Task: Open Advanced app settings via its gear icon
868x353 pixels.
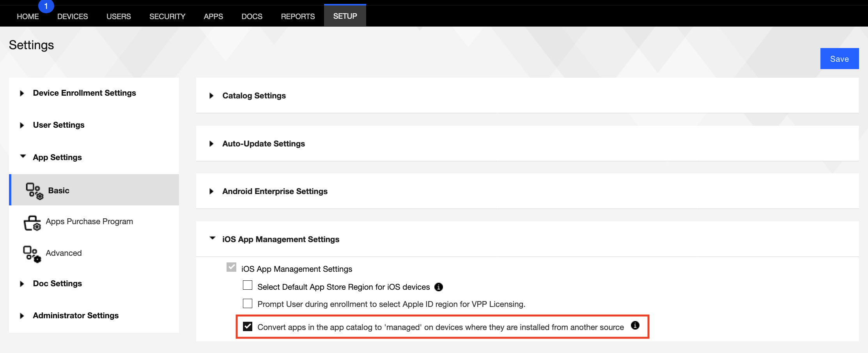Action: [31, 254]
